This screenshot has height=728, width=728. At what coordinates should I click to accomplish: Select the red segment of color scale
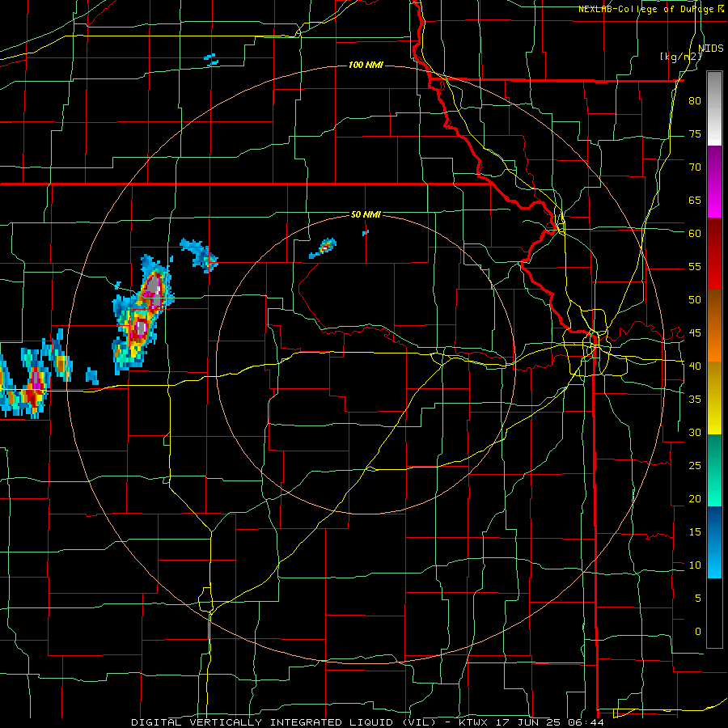[714, 253]
